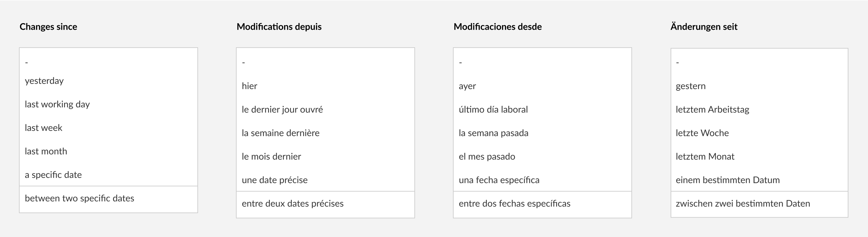868x237 pixels.
Task: Choose "gestern" in Änderungen seit
Action: (x=690, y=86)
